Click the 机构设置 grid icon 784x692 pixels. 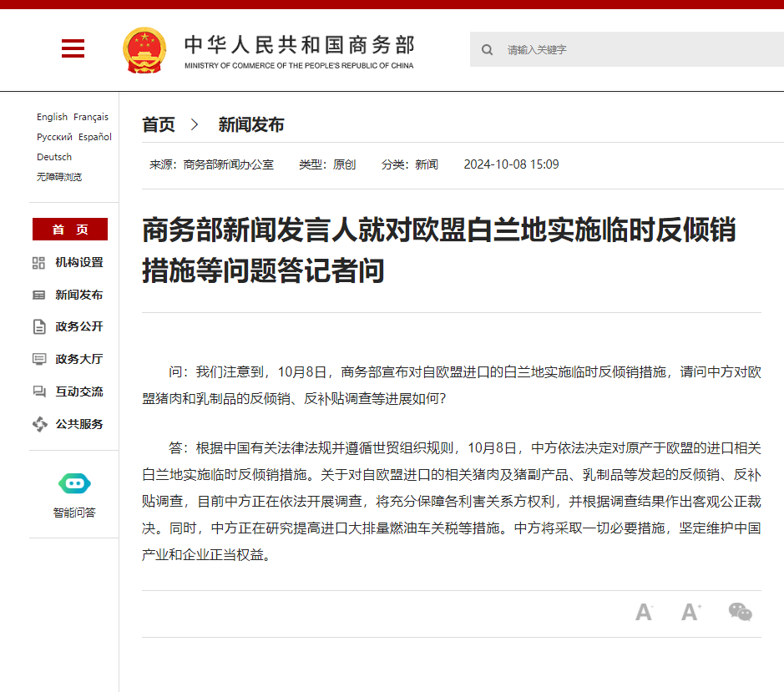coord(38,263)
